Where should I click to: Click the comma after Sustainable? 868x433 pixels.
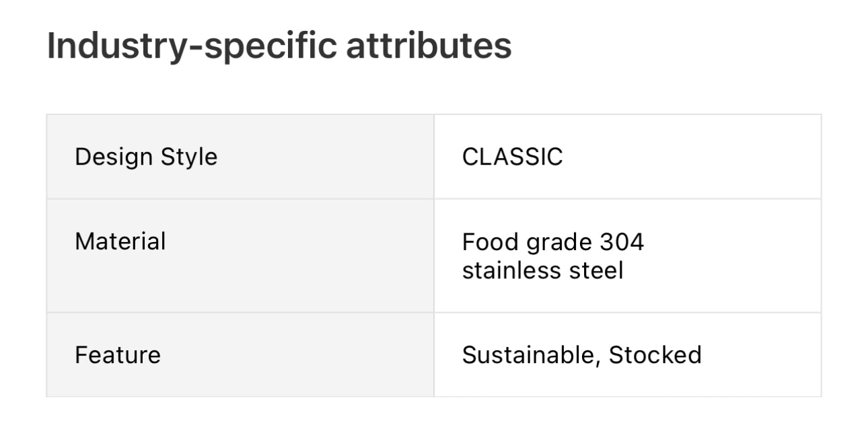pyautogui.click(x=597, y=363)
